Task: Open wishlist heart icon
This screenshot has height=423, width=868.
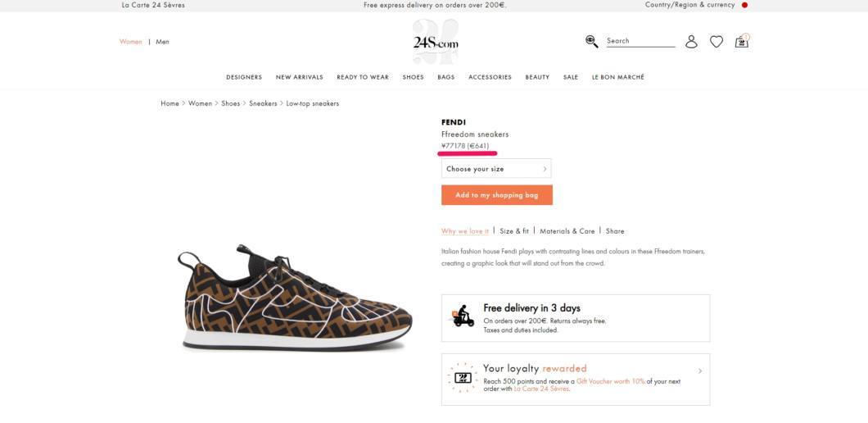Action: tap(717, 42)
